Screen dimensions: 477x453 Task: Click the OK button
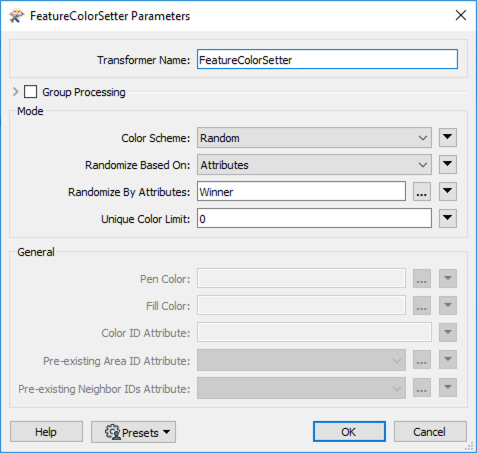click(x=349, y=432)
